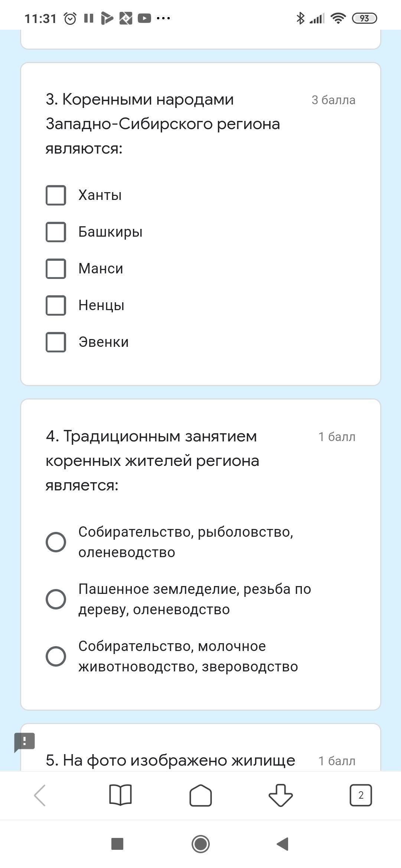Viewport: 401px width, 868px height.
Task: Tick the Ненцы checkbox
Action: pos(56,305)
